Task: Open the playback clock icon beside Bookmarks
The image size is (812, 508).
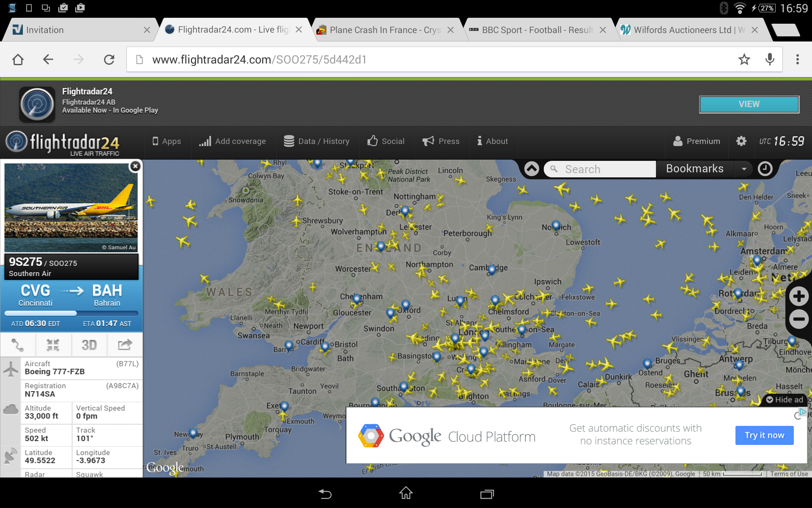Action: pyautogui.click(x=765, y=169)
